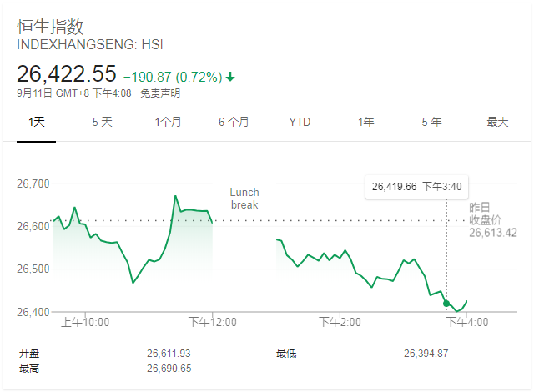This screenshot has width=534, height=392.
Task: Show the 6 个月 chart range
Action: point(234,122)
